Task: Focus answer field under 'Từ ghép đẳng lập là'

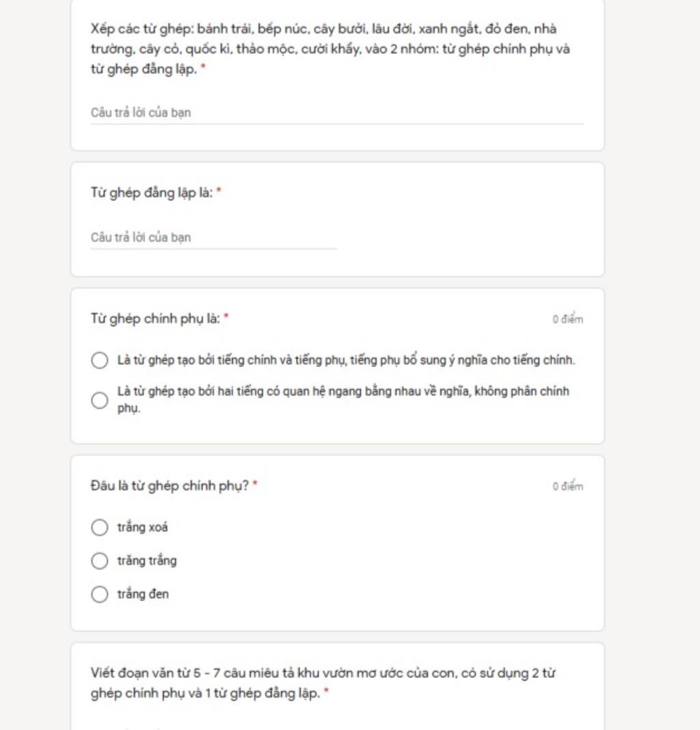Action: click(x=214, y=238)
